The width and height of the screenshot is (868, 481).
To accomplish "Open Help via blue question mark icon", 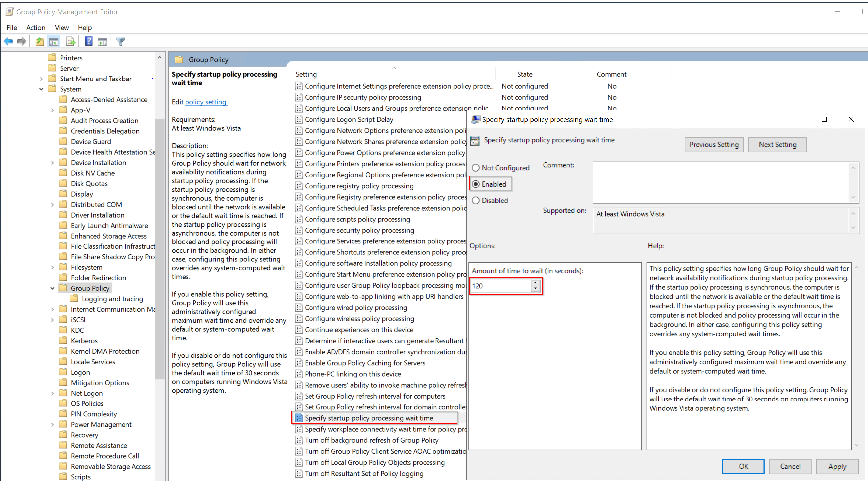I will tap(89, 41).
